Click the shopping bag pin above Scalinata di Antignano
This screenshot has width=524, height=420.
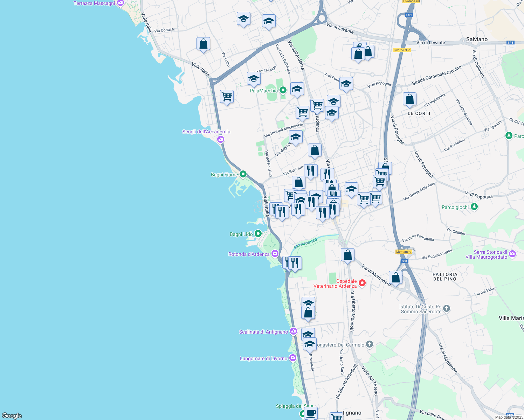tap(308, 314)
